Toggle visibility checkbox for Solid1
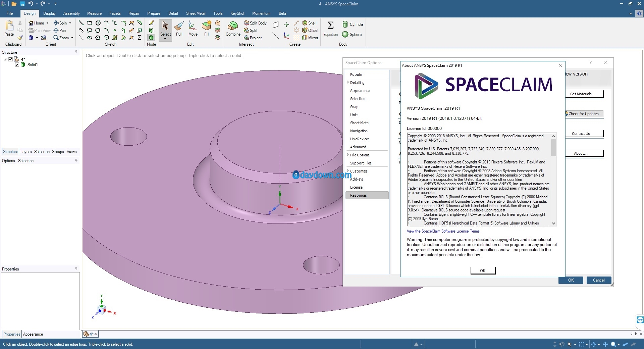This screenshot has width=644, height=349. click(17, 64)
